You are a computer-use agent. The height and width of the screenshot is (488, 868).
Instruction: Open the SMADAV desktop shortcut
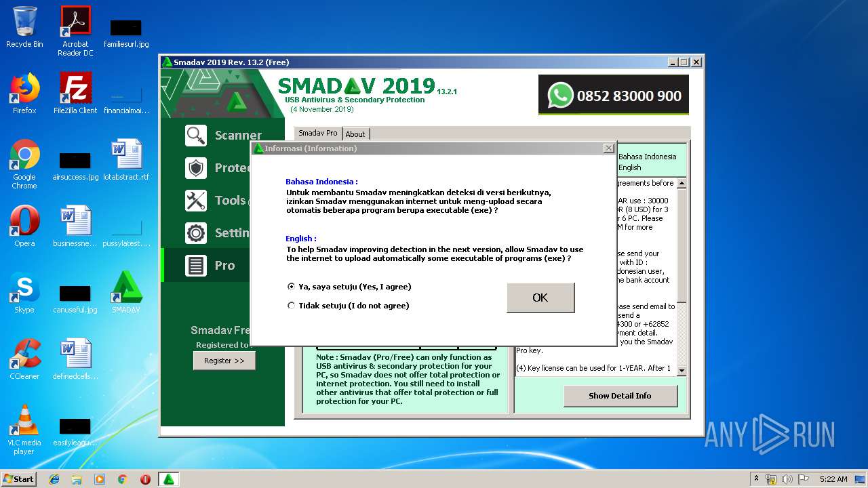coord(126,293)
